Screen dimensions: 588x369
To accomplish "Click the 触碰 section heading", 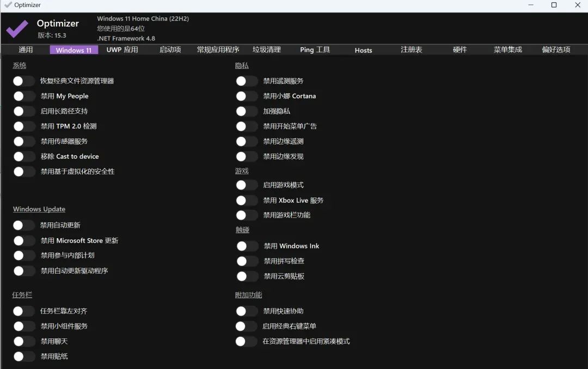I will point(242,230).
